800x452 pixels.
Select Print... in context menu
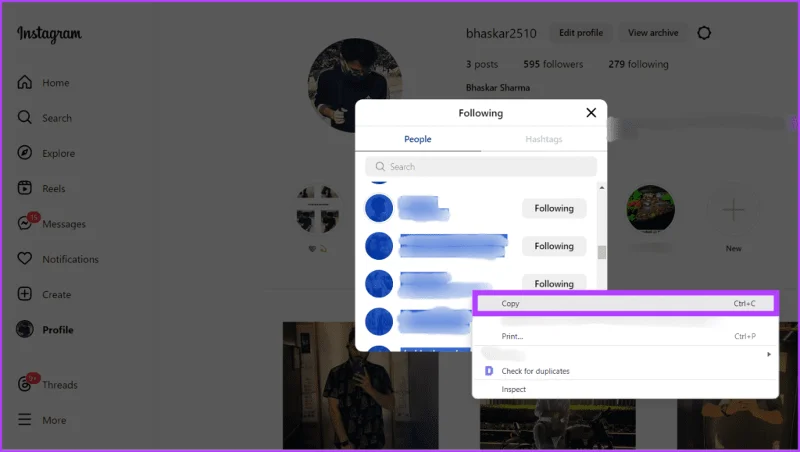[625, 336]
